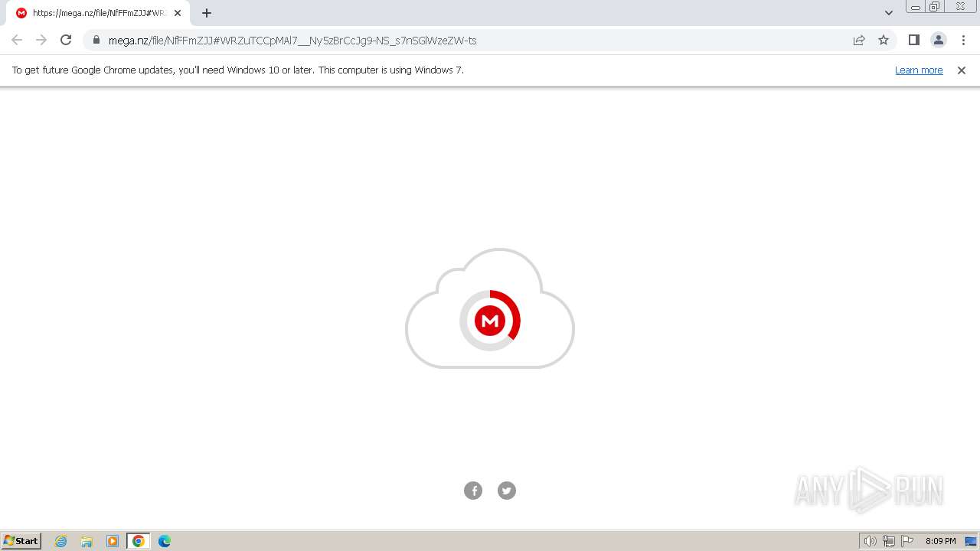Viewport: 980px width, 551px height.
Task: Close the mega.nz tab
Action: (x=178, y=13)
